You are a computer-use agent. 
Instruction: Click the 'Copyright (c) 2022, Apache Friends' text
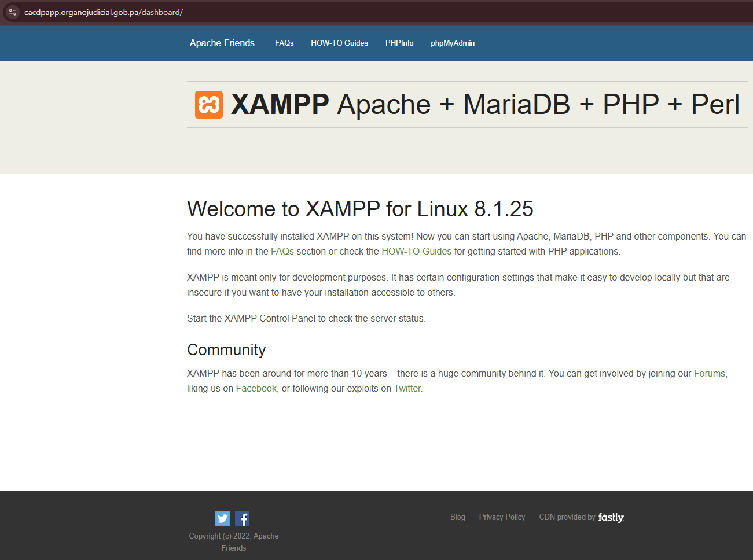(234, 542)
